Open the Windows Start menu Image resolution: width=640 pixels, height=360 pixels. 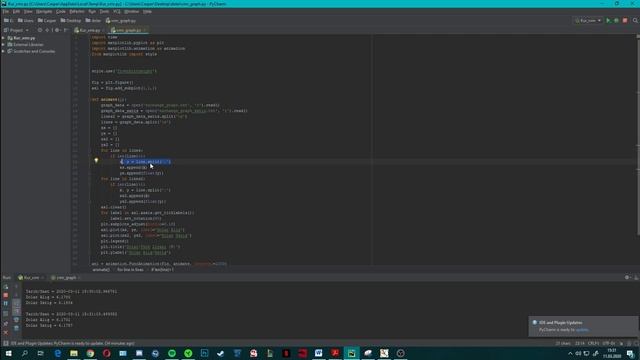click(8, 353)
